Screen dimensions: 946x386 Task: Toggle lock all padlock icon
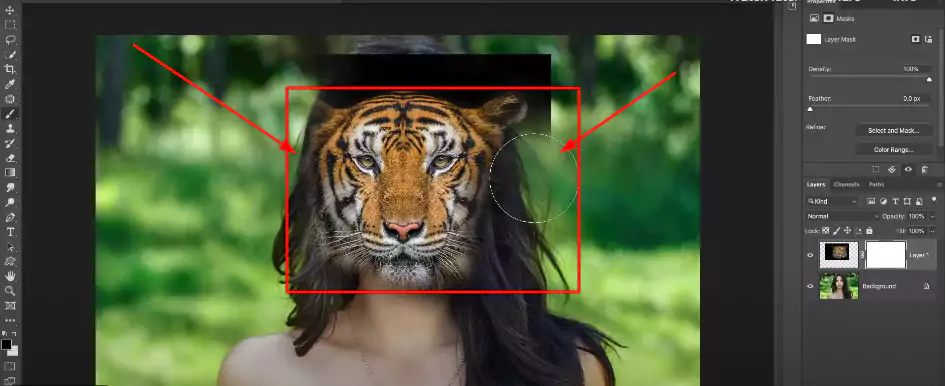[869, 230]
